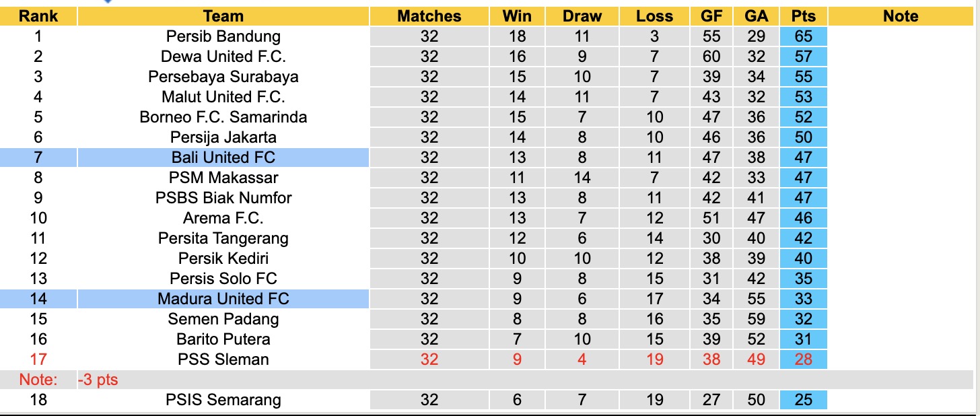Click the Loss column header
980x416 pixels.
(x=654, y=16)
